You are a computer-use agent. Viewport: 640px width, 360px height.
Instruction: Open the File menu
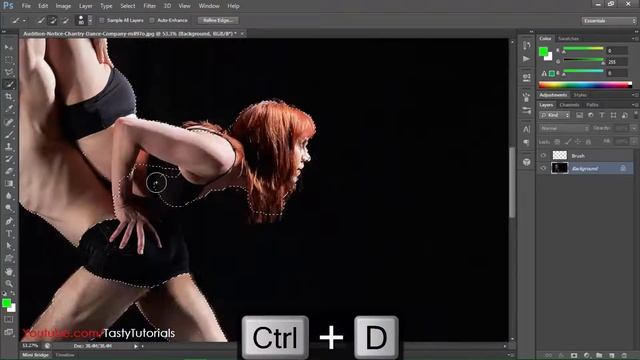[x=26, y=6]
